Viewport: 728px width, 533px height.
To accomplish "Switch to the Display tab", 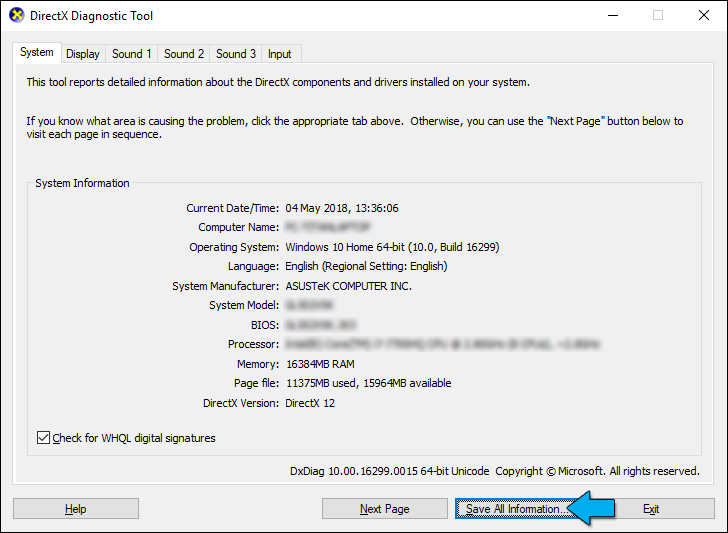I will click(83, 54).
